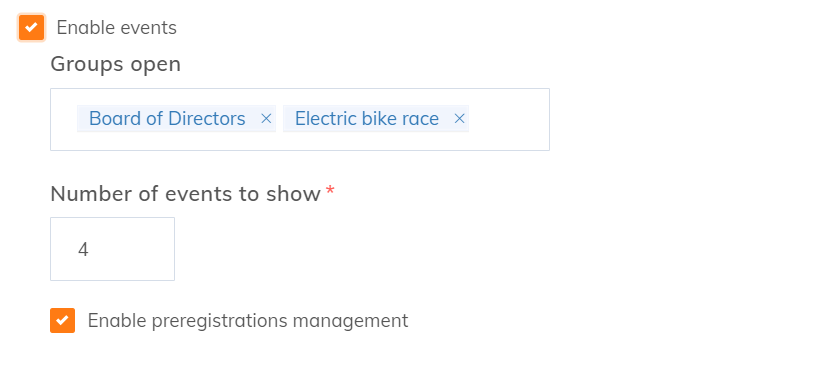Open the Groups open selection field
The width and height of the screenshot is (835, 376).
point(300,119)
